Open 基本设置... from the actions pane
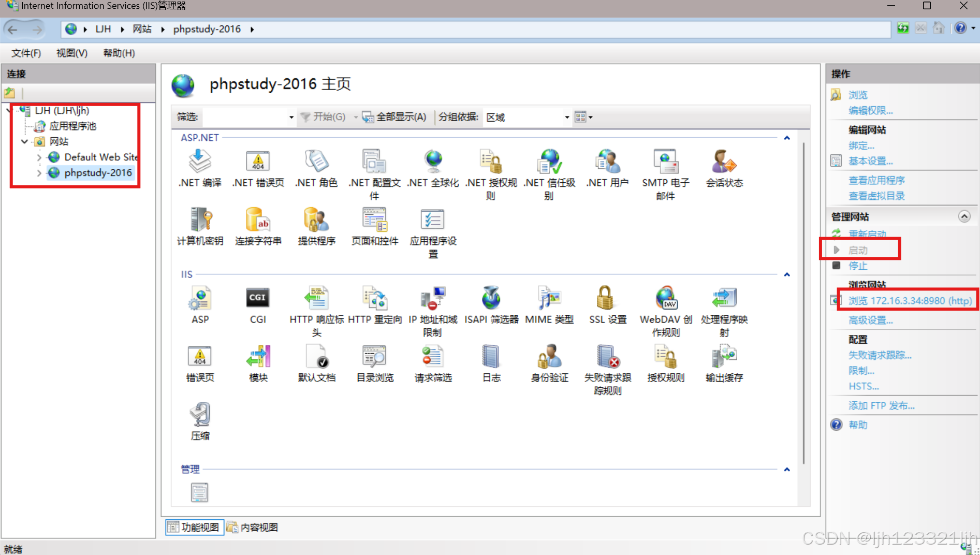This screenshot has width=980, height=555. point(870,161)
